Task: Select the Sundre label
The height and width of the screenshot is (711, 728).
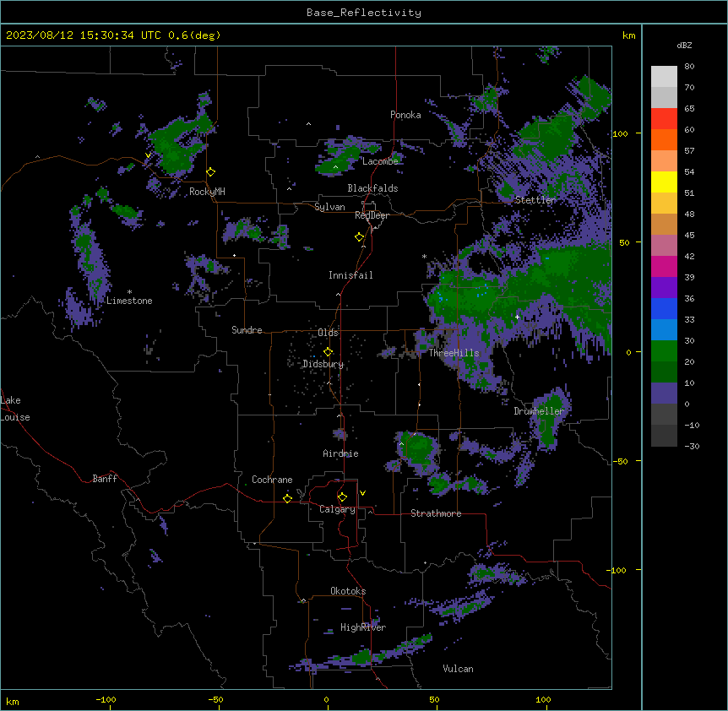Action: (247, 330)
